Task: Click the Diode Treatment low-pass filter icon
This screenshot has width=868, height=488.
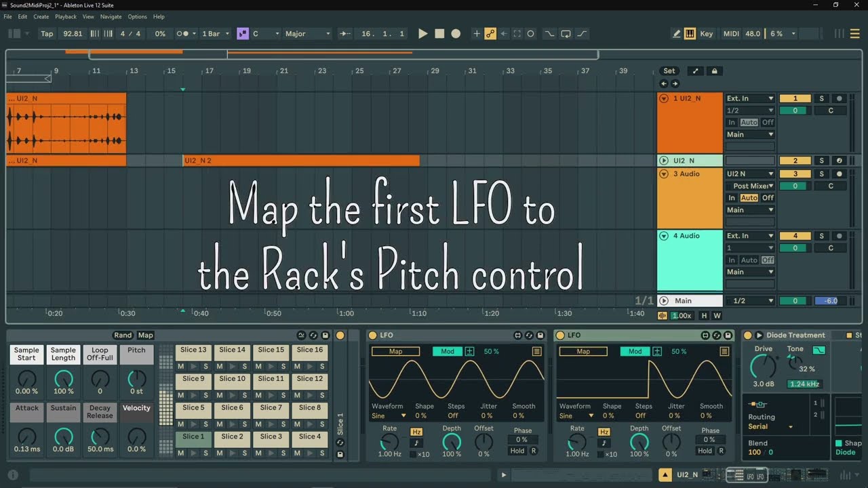Action: [x=819, y=350]
